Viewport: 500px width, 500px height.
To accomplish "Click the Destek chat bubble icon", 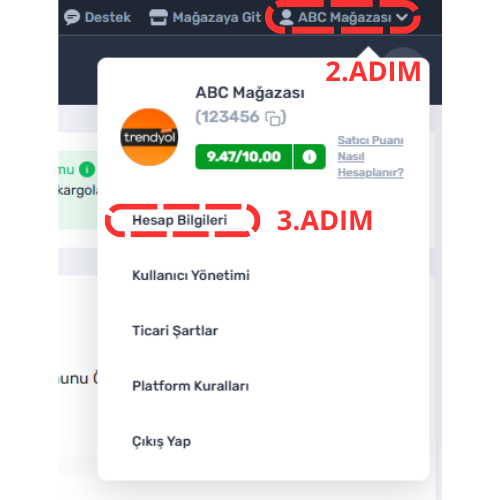I will coord(72,17).
